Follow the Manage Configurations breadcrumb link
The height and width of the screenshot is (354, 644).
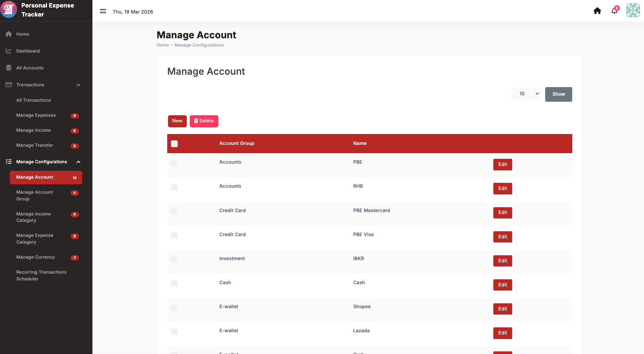coord(199,45)
